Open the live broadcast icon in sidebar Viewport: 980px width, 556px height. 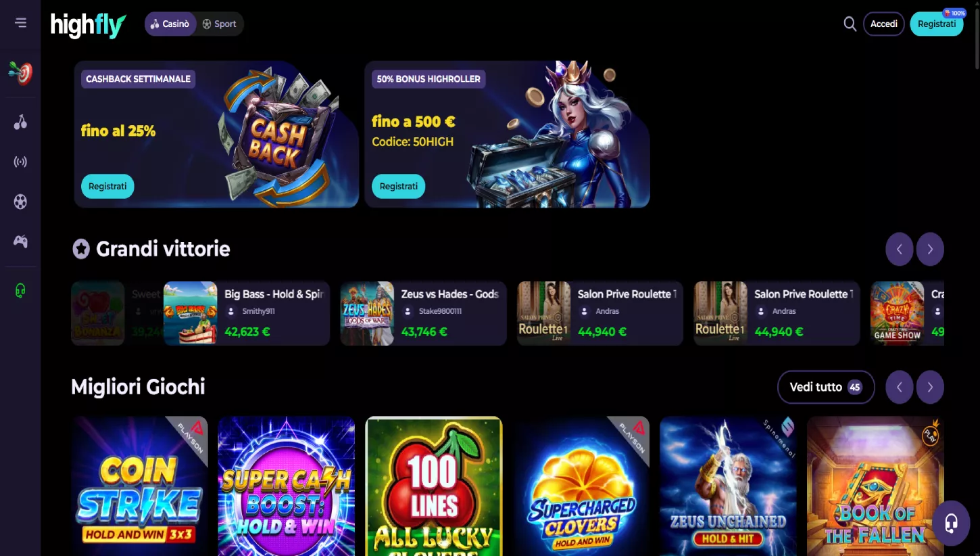pyautogui.click(x=21, y=162)
